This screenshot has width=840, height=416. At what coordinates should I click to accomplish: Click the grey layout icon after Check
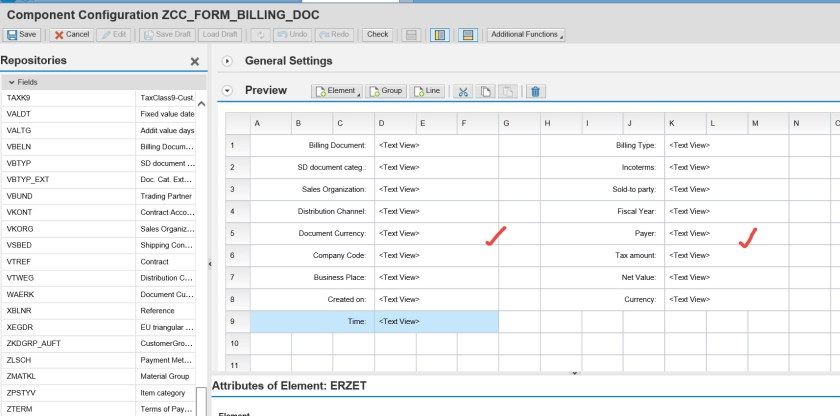[x=411, y=35]
